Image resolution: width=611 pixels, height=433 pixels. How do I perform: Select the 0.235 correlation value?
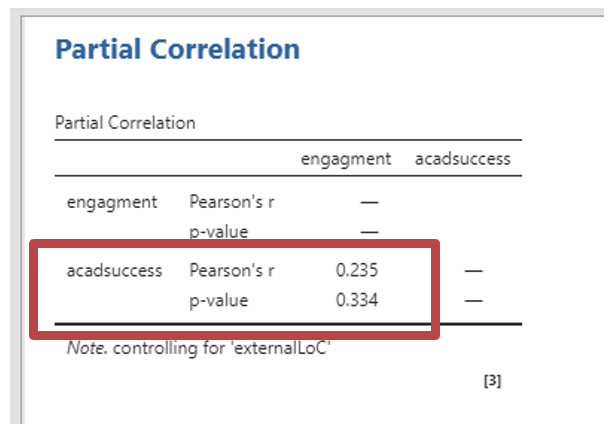click(358, 270)
